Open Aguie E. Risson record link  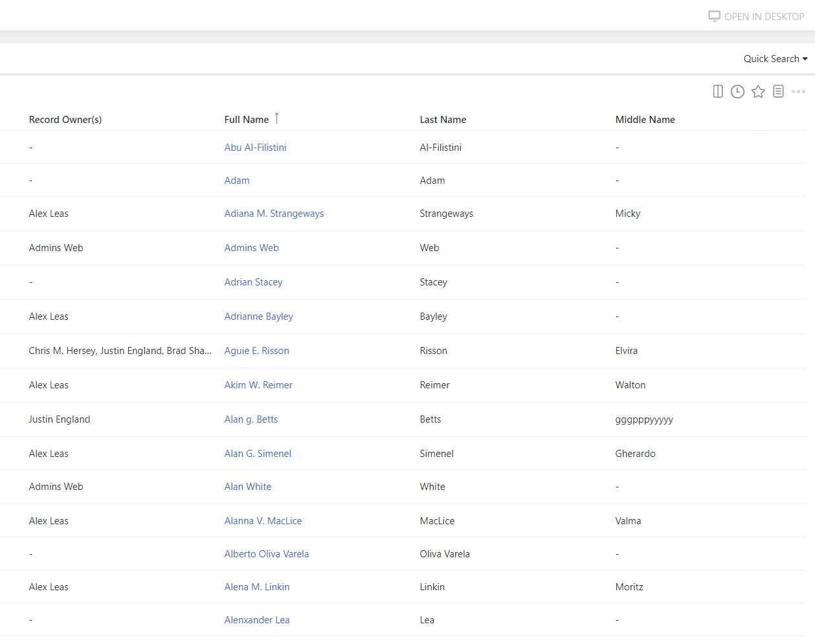(x=256, y=351)
